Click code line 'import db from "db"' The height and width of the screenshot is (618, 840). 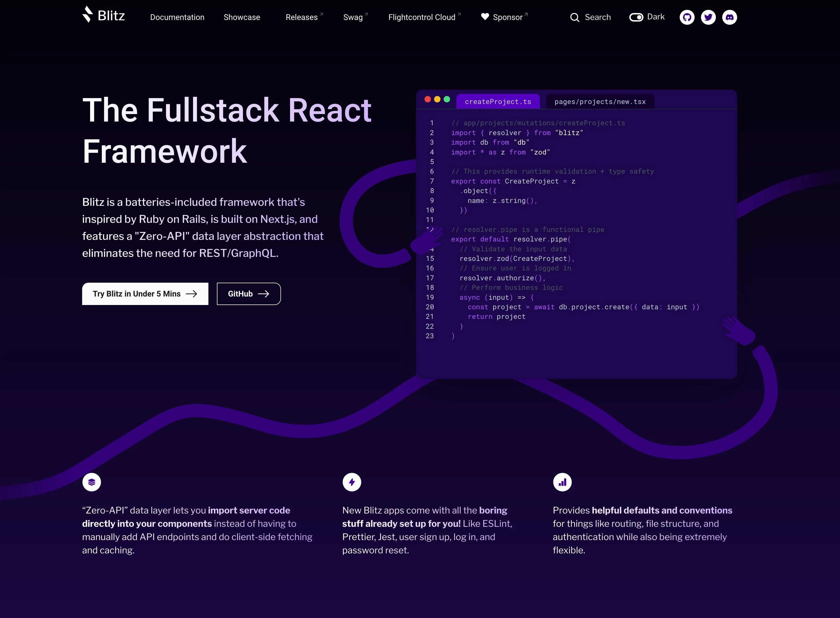[x=490, y=143]
